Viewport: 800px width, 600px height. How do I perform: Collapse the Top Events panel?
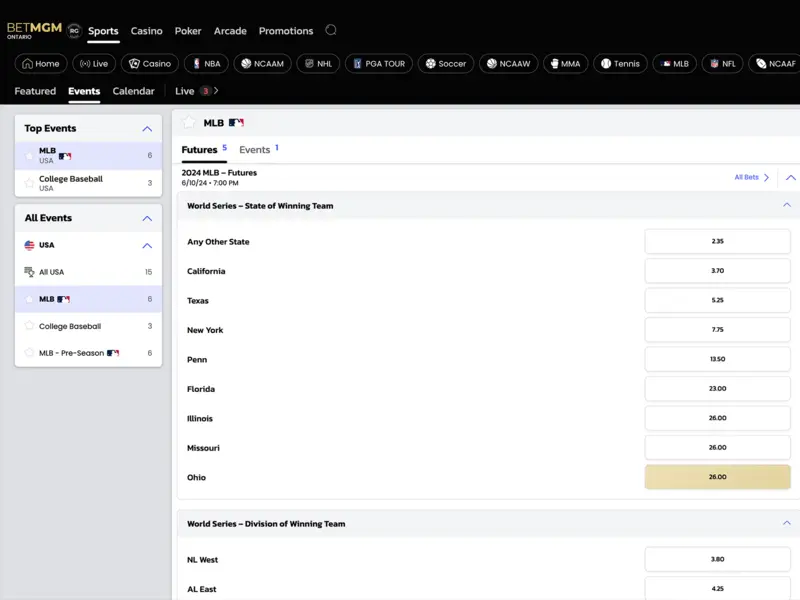(x=147, y=129)
